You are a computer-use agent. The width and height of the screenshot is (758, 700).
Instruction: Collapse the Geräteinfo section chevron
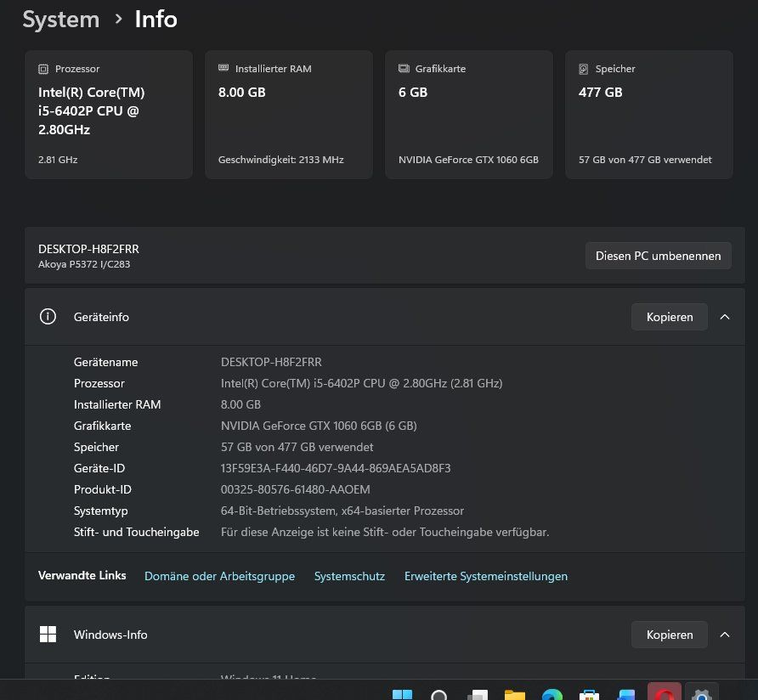725,317
